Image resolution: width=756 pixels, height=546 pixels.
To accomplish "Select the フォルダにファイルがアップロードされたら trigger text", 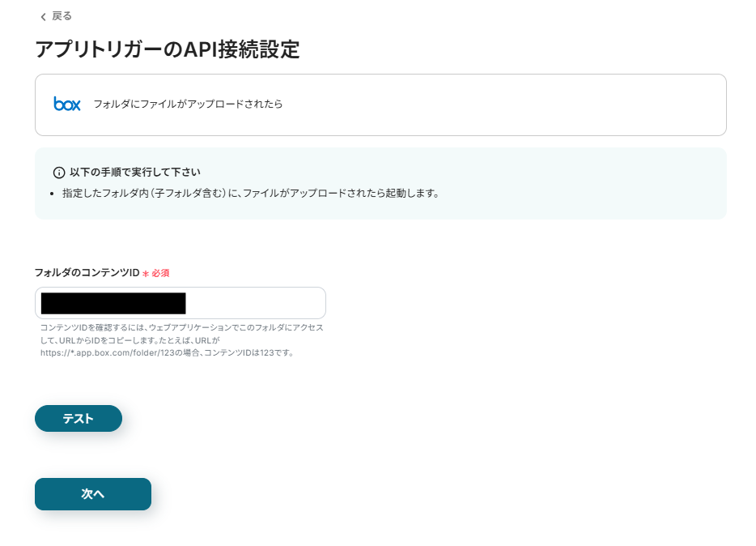I will point(188,105).
